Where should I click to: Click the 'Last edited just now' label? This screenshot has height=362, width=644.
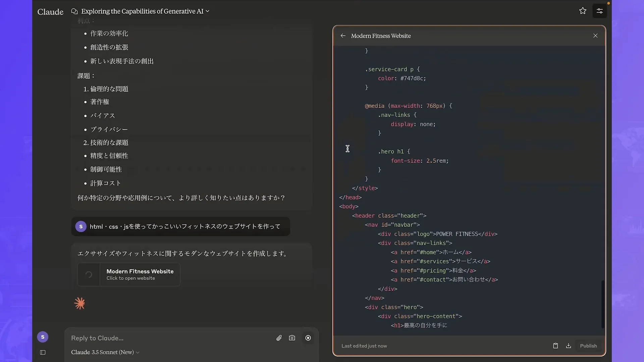pos(364,346)
